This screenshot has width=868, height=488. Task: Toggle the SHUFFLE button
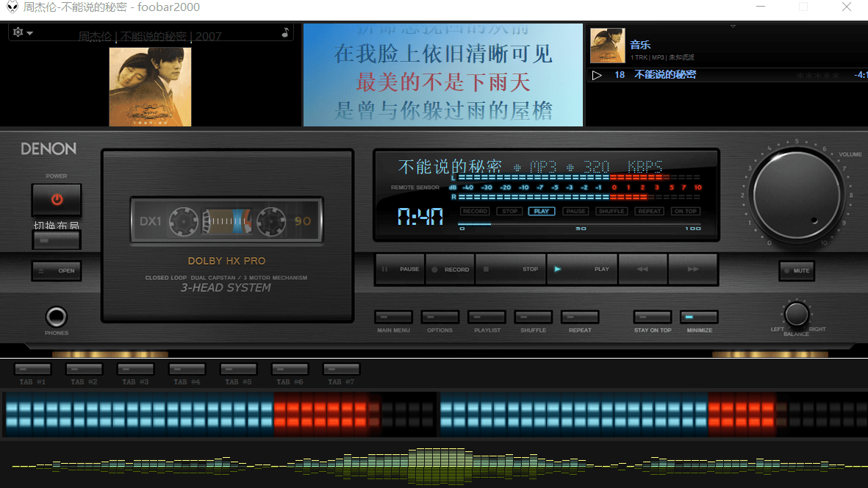[533, 317]
